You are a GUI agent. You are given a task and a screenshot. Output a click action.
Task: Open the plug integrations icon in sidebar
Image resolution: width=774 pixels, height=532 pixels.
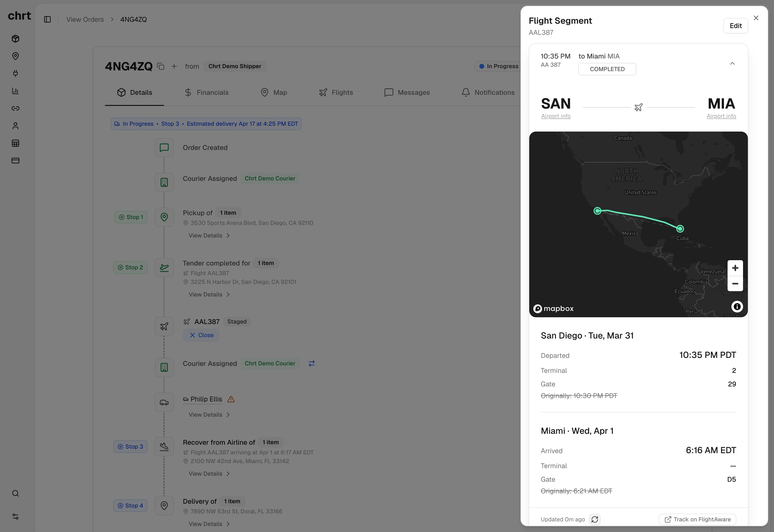[x=15, y=73]
